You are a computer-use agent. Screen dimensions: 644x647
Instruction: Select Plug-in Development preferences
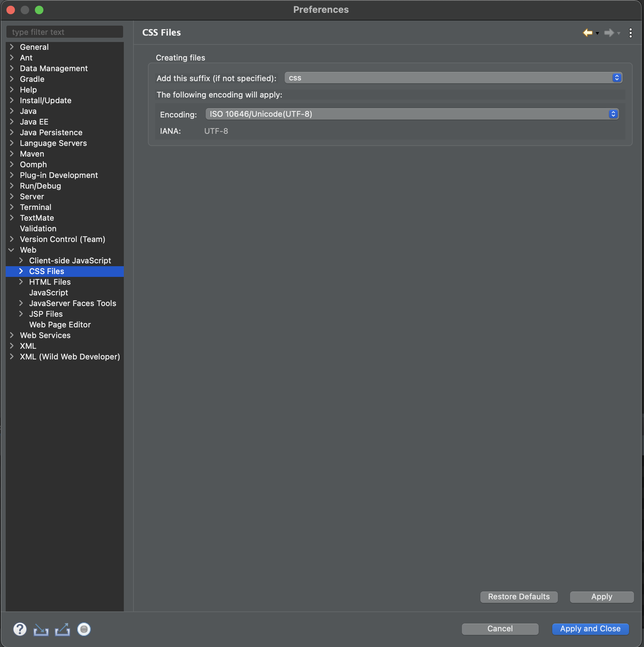point(59,175)
